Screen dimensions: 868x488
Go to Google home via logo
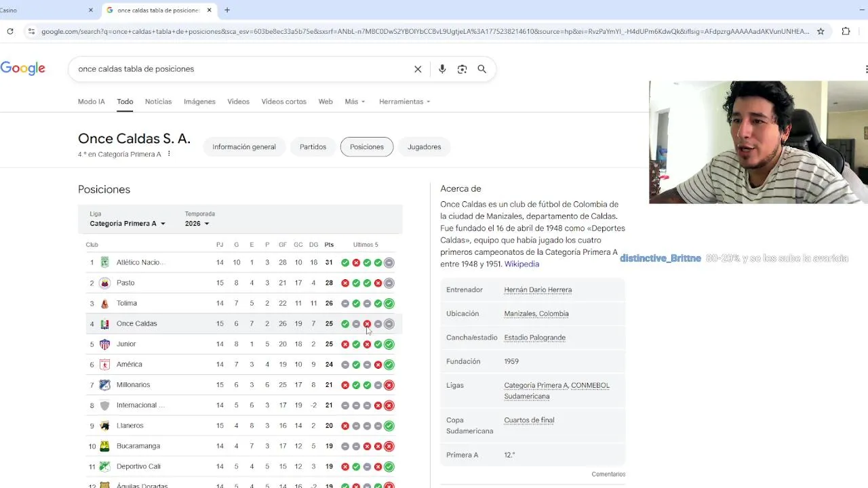(23, 68)
